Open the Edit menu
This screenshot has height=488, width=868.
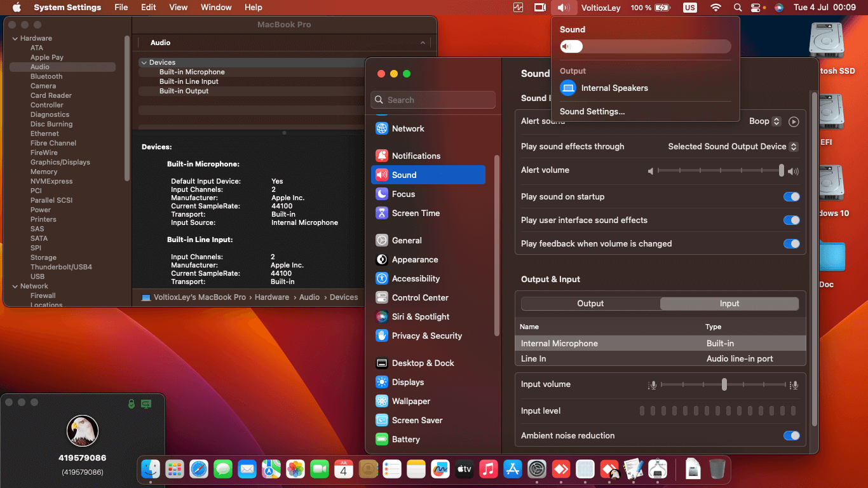click(149, 8)
